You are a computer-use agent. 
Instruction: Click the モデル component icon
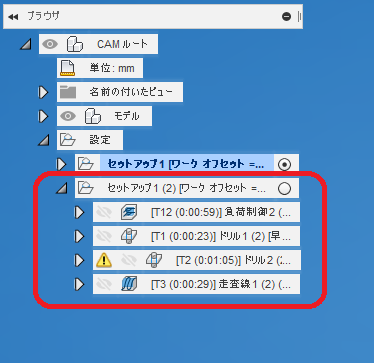coord(93,116)
